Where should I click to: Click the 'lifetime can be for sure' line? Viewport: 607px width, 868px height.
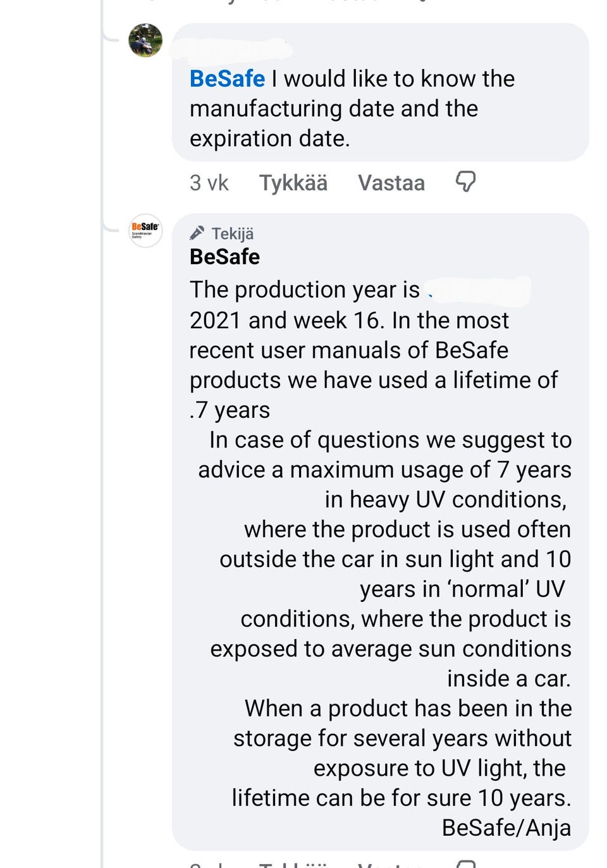(401, 798)
